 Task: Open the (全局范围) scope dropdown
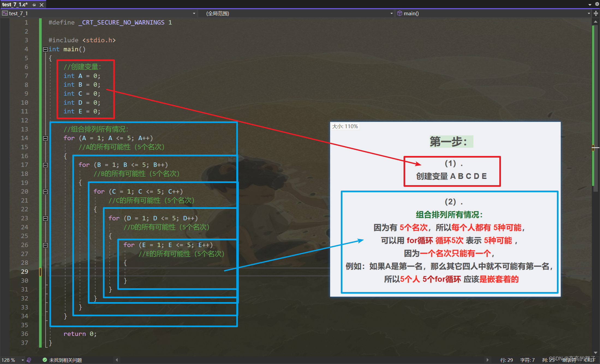click(x=392, y=13)
